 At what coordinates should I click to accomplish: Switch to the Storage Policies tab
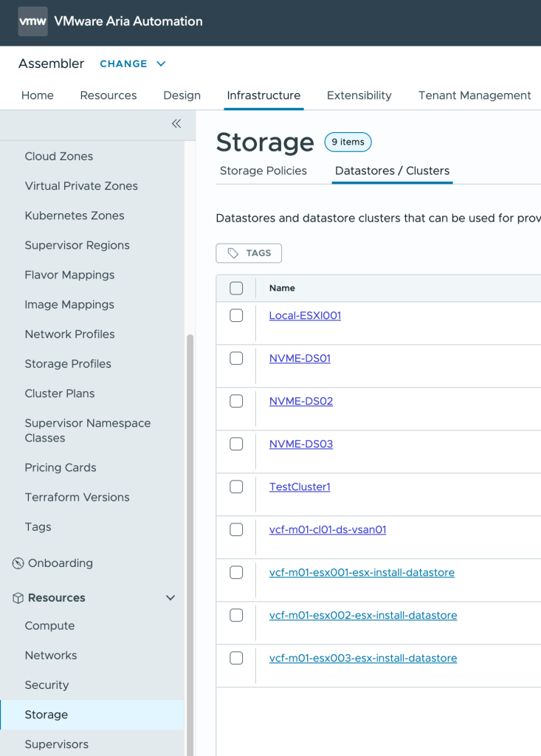[x=263, y=171]
